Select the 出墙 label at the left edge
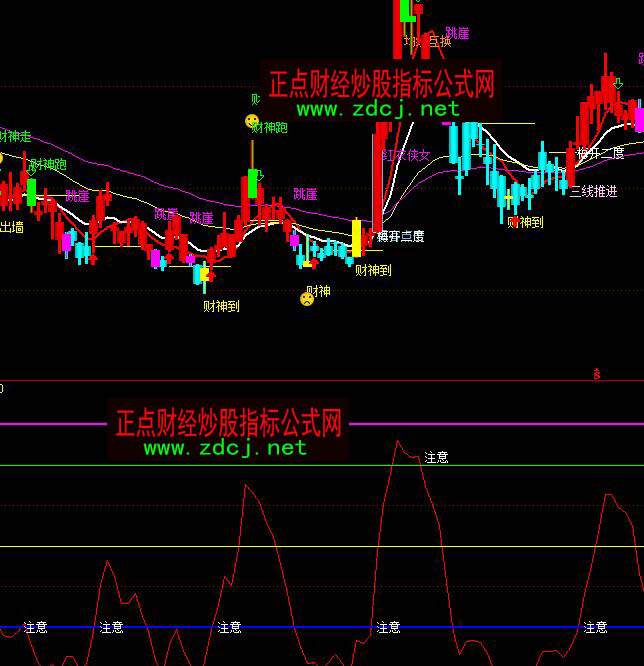644x666 pixels. (x=11, y=227)
